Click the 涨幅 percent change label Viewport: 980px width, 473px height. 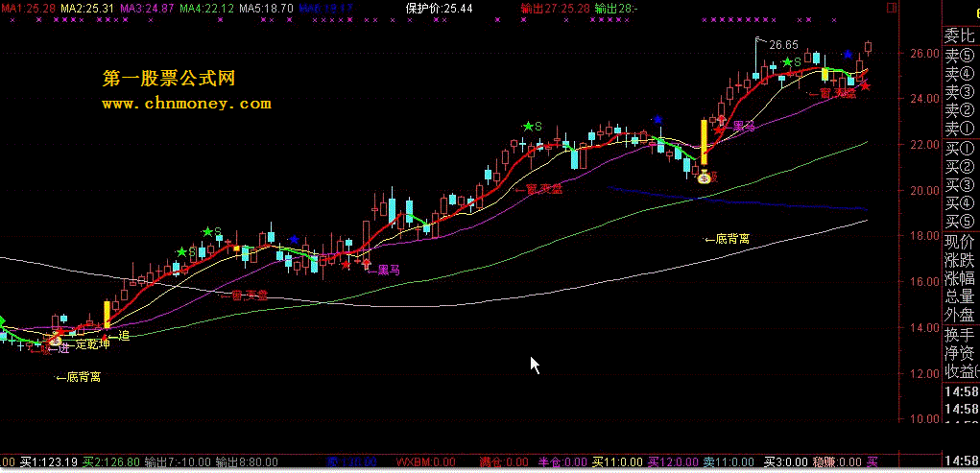pyautogui.click(x=960, y=277)
